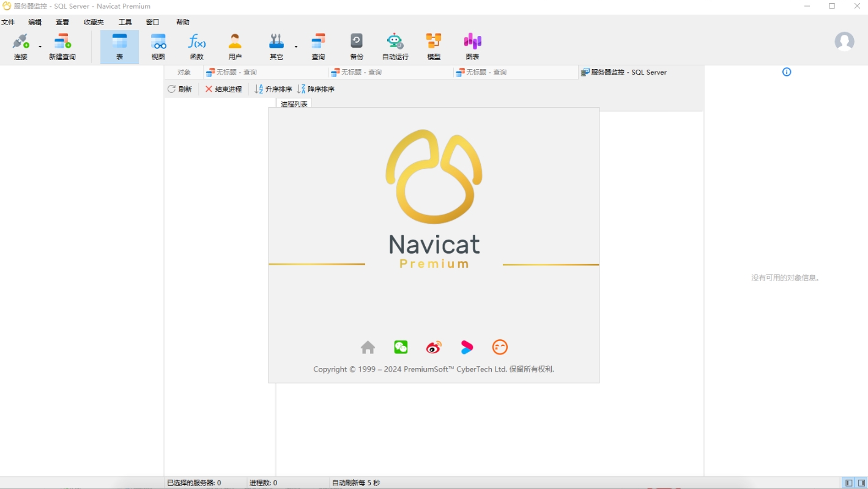Viewport: 868px width, 489px height.
Task: Open the 窗口 menu
Action: [x=152, y=22]
